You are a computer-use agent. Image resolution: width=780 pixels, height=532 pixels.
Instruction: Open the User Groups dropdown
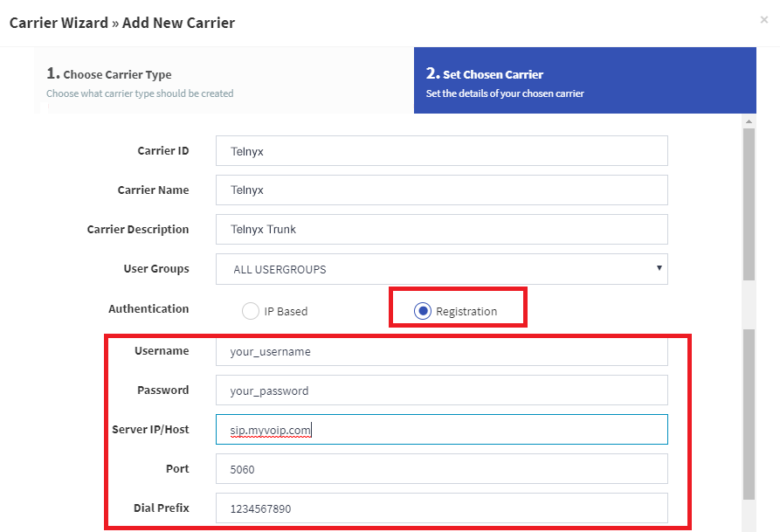click(x=442, y=269)
